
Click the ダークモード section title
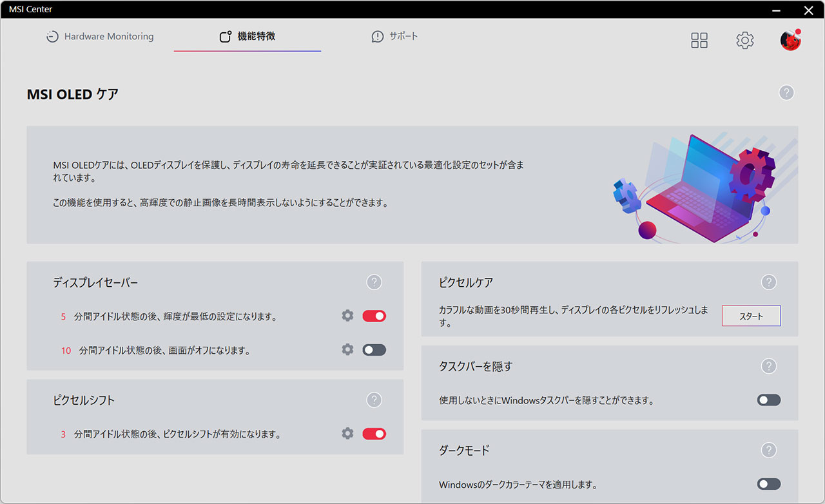pos(464,450)
